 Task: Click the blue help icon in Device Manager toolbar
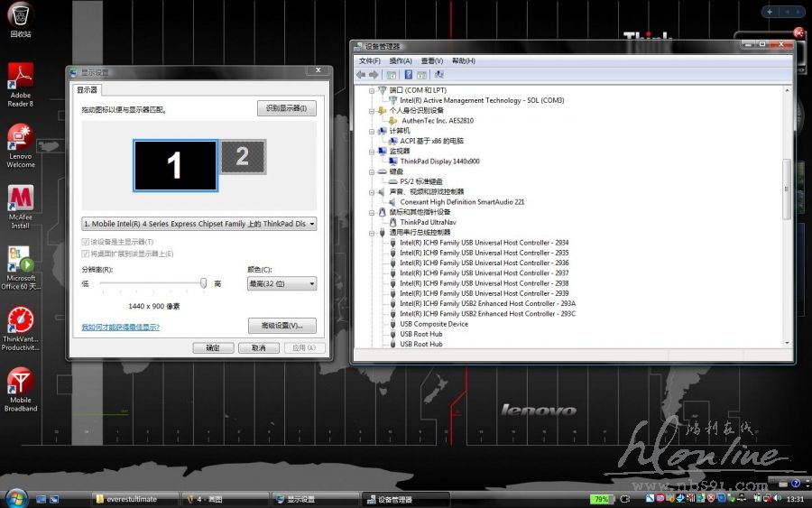coord(409,74)
